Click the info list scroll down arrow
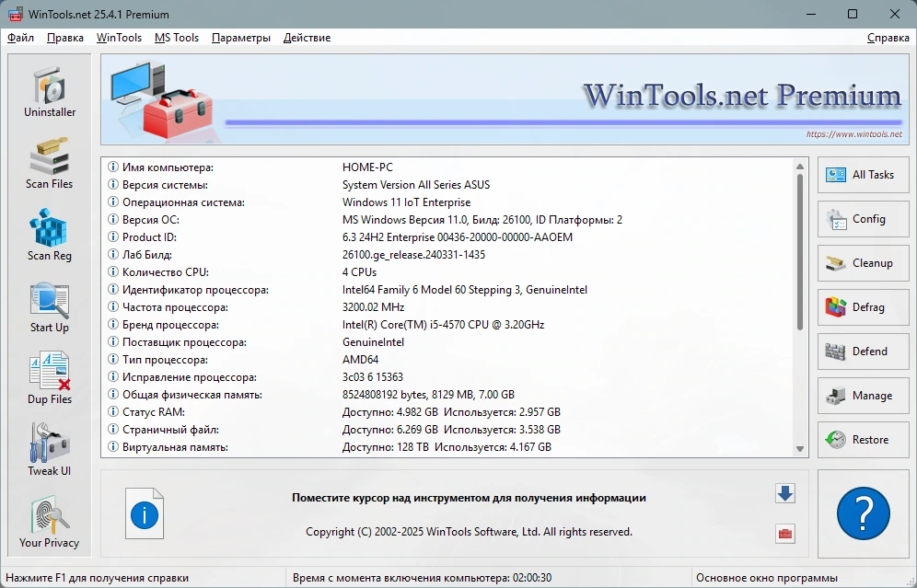 click(x=800, y=449)
